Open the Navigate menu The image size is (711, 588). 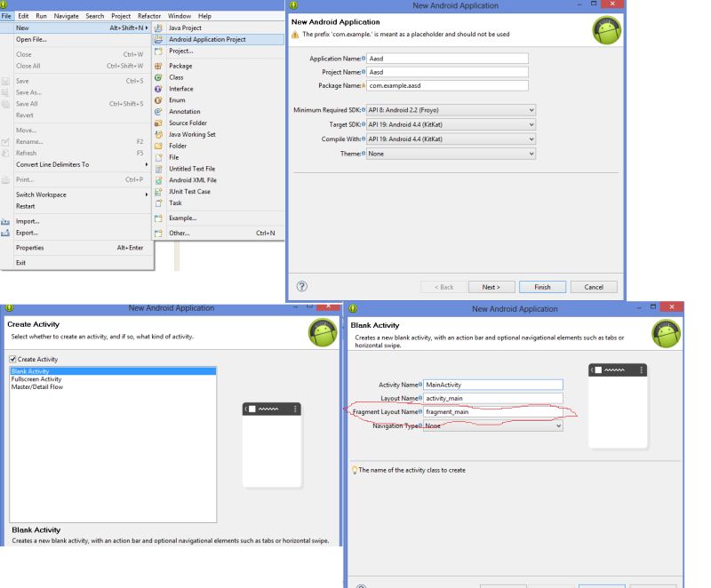pos(66,16)
